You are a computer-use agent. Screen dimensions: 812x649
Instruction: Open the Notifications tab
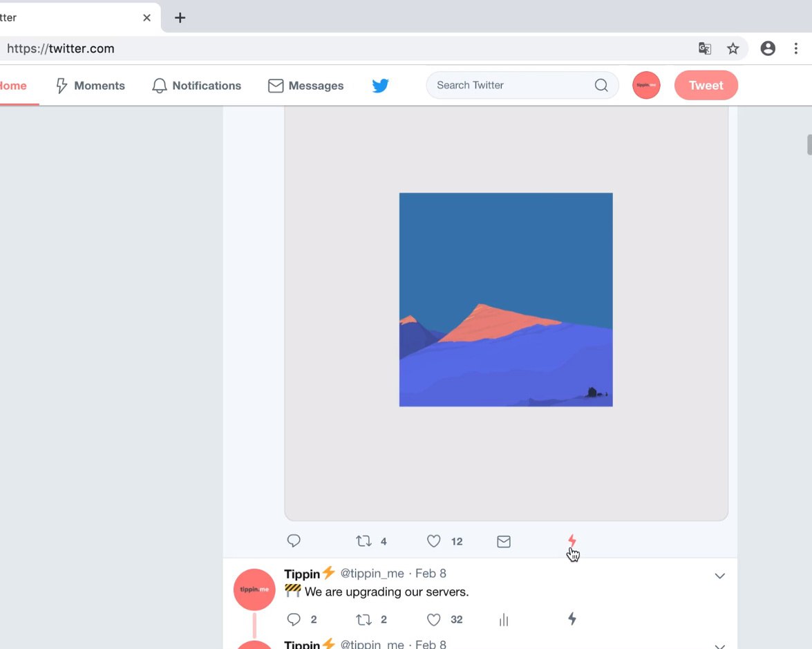point(196,86)
